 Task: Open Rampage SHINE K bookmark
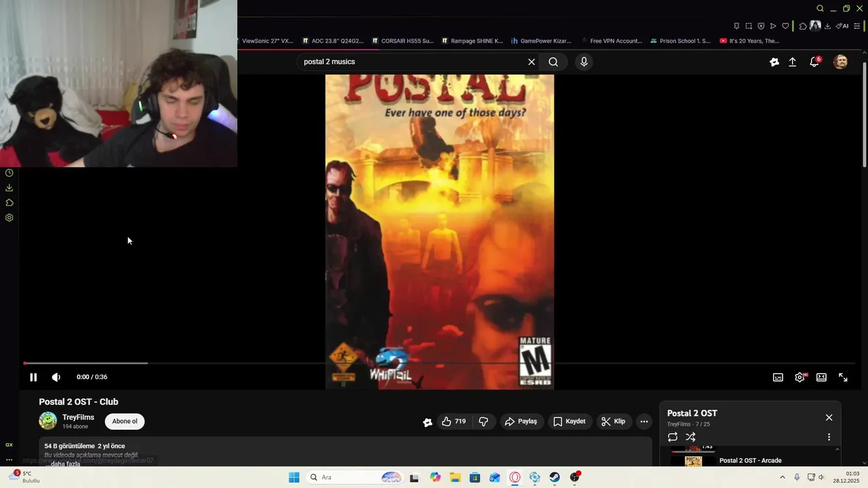coord(472,41)
